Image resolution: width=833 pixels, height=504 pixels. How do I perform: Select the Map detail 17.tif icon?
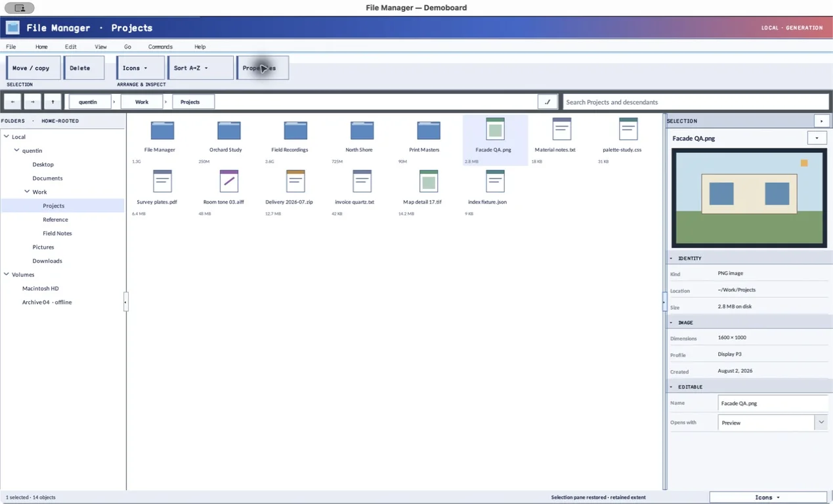coord(429,181)
